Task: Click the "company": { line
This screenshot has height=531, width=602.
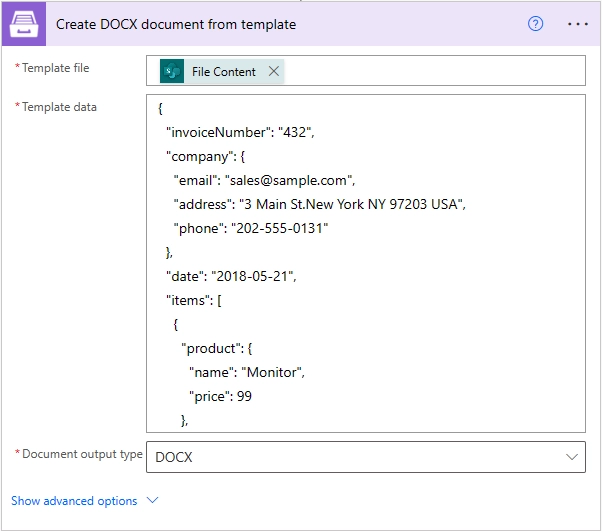Action: (x=205, y=157)
